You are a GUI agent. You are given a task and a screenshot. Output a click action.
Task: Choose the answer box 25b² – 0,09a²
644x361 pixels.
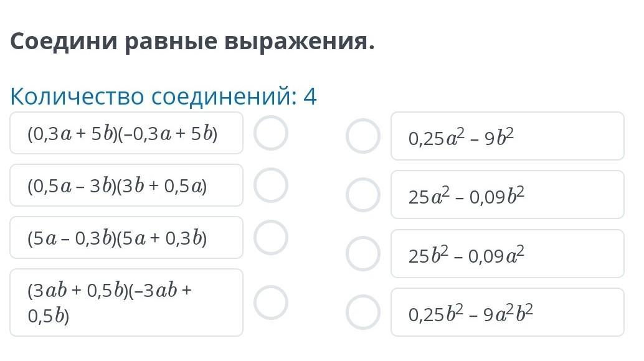coord(508,253)
